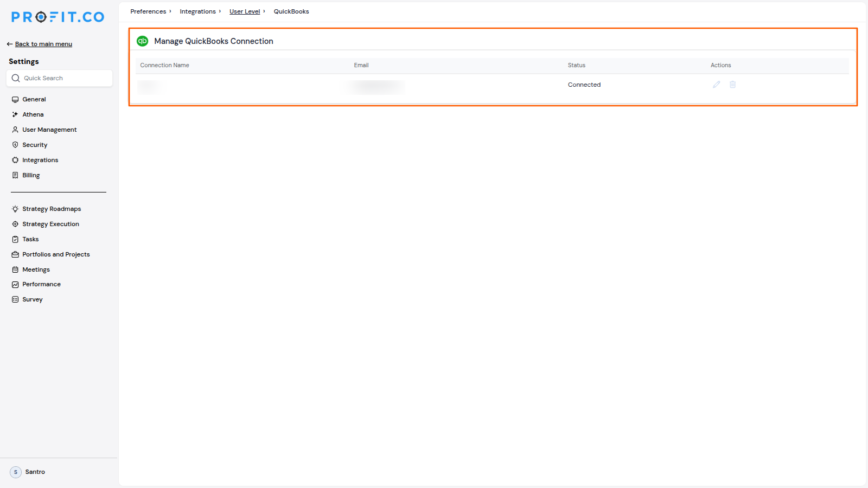This screenshot has width=868, height=488.
Task: Click the Actions column header
Action: pyautogui.click(x=721, y=65)
